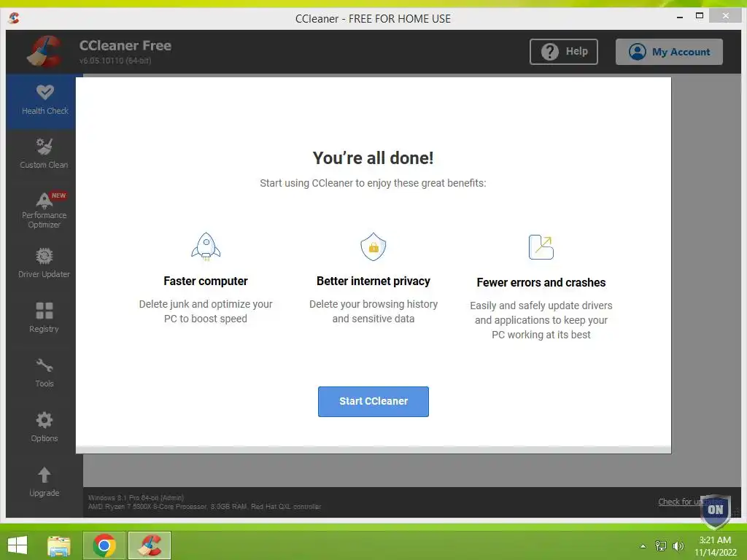Open the Windows Start button

(18, 545)
